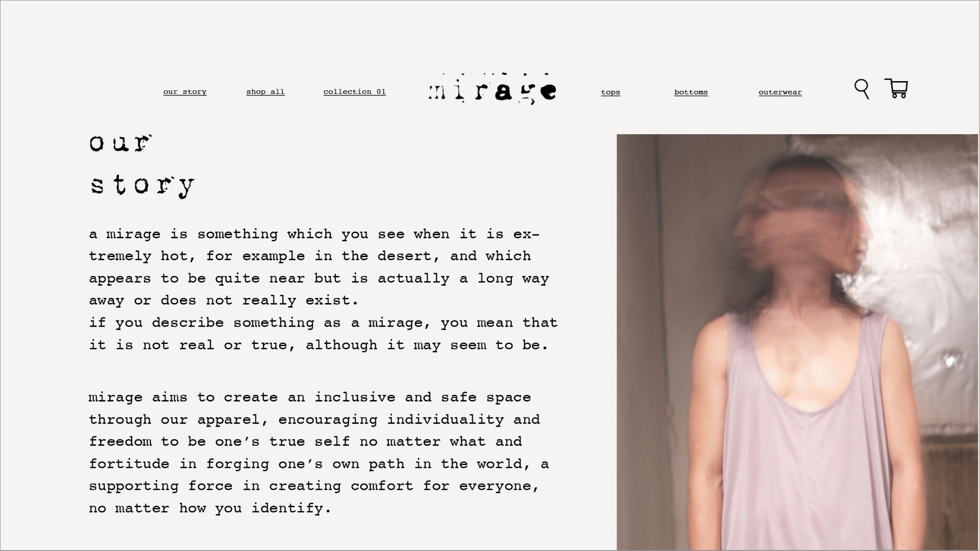Open the shopping cart icon
Viewport: 980px width, 551px height.
coord(896,88)
